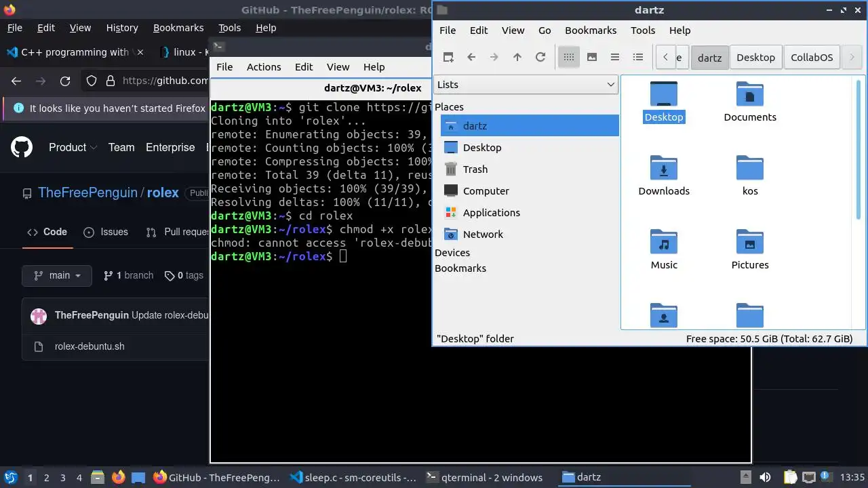Go up to the parent folder
Viewport: 868px width, 488px height.
[517, 58]
